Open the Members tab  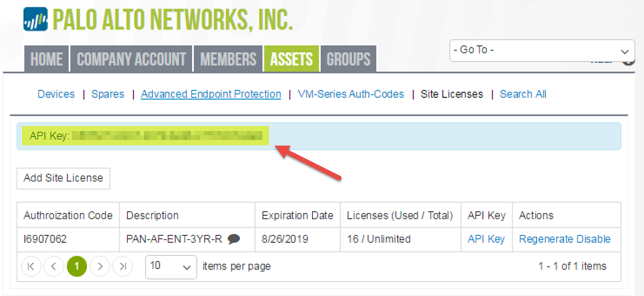click(228, 59)
